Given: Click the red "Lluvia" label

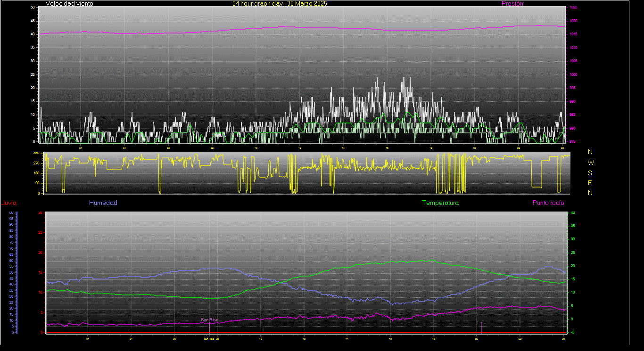Looking at the screenshot, I should [x=8, y=203].
